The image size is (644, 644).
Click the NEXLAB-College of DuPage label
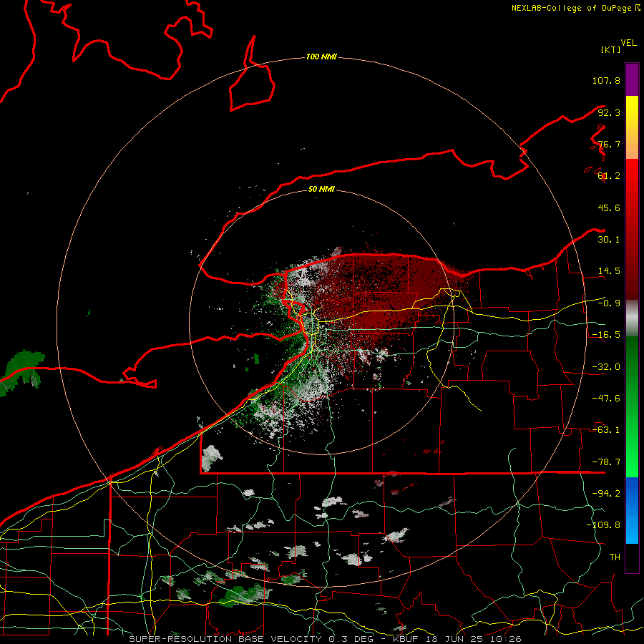(575, 8)
